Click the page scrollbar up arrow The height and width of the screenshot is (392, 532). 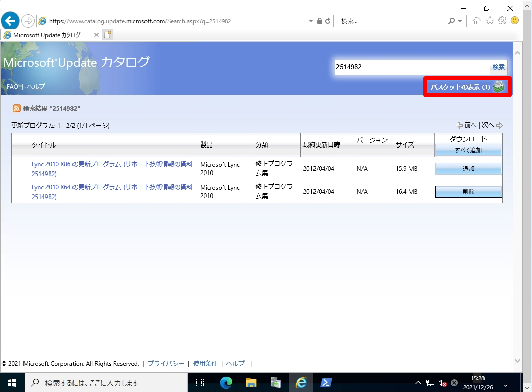[x=517, y=53]
